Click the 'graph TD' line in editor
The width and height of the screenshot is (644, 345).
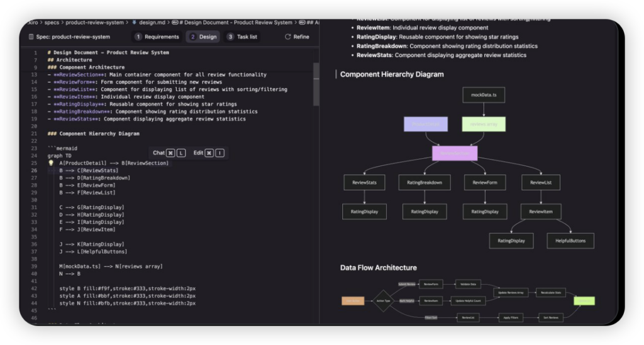60,156
